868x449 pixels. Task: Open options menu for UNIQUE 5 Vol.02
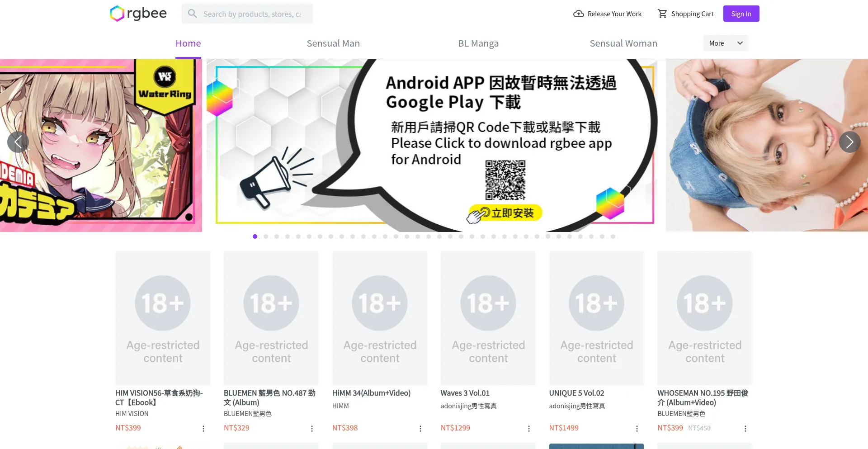tap(637, 429)
